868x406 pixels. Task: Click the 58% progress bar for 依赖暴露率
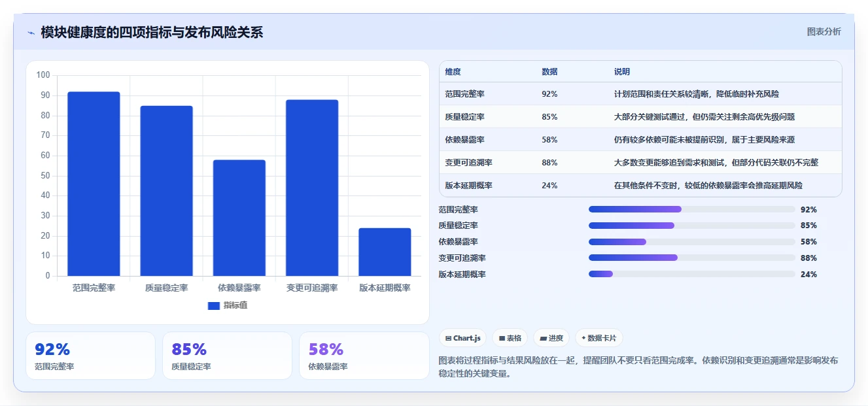pos(692,242)
